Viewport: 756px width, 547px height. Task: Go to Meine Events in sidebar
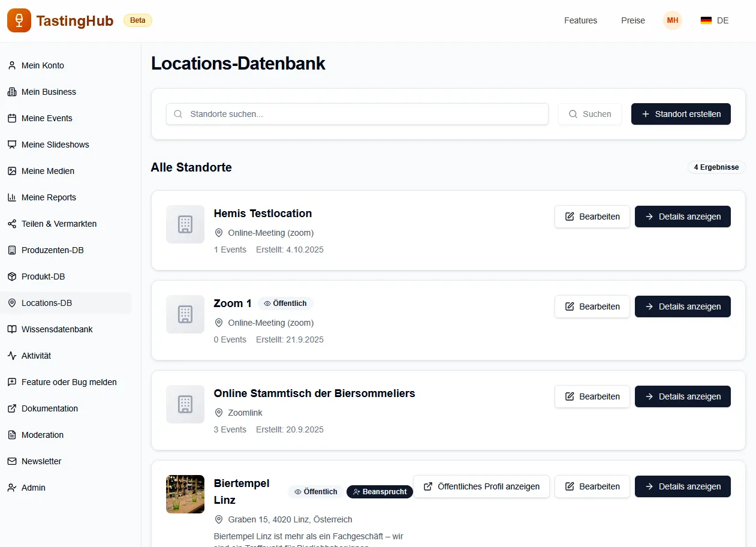(47, 118)
